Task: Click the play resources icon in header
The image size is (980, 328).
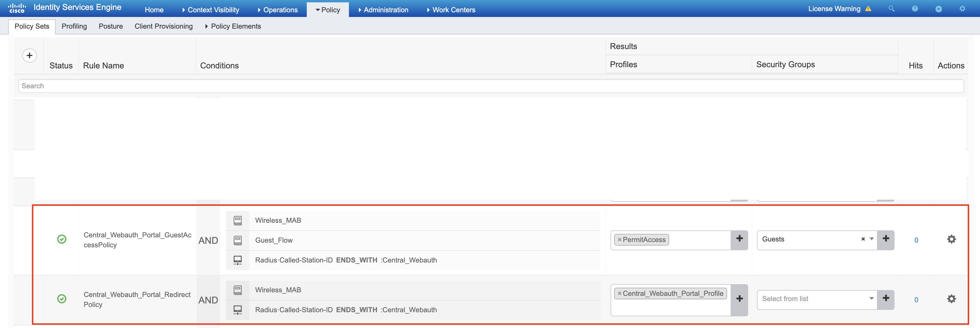Action: [x=938, y=9]
